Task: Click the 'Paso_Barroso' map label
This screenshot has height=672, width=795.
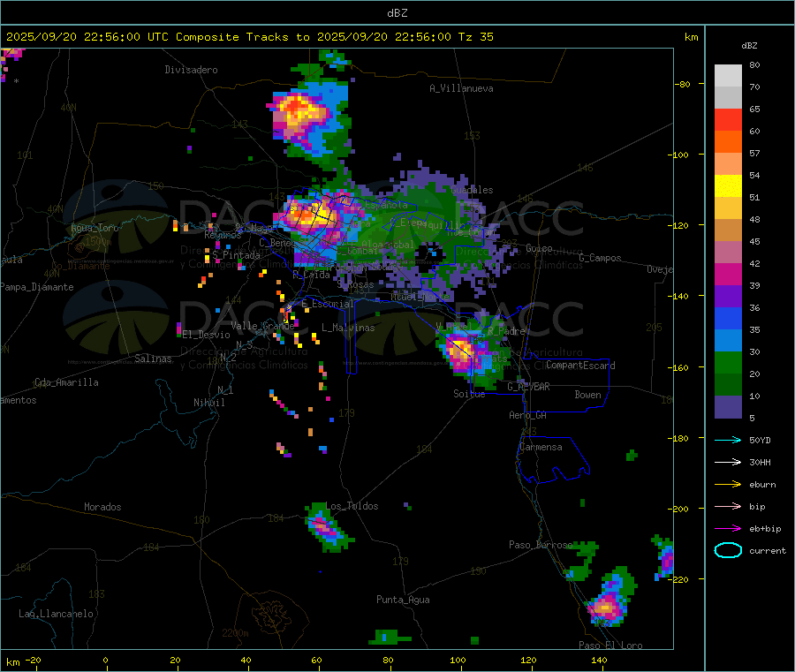Action: (541, 545)
